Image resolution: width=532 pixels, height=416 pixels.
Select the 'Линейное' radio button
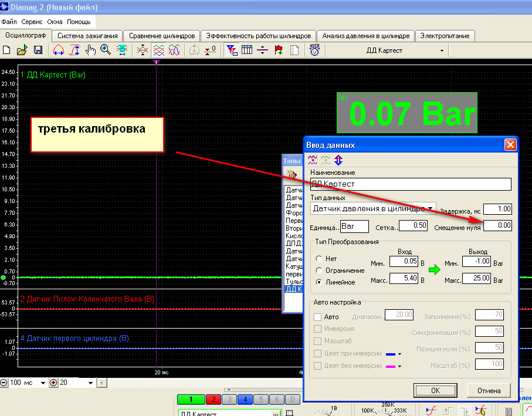(x=318, y=282)
